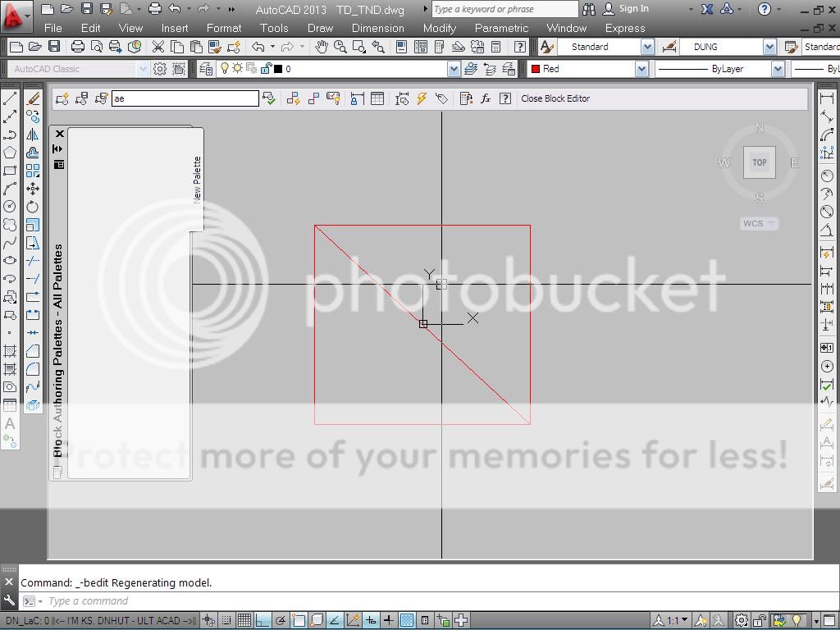Toggle Lineweight display in status bar
This screenshot has height=630, width=840.
coord(389,620)
